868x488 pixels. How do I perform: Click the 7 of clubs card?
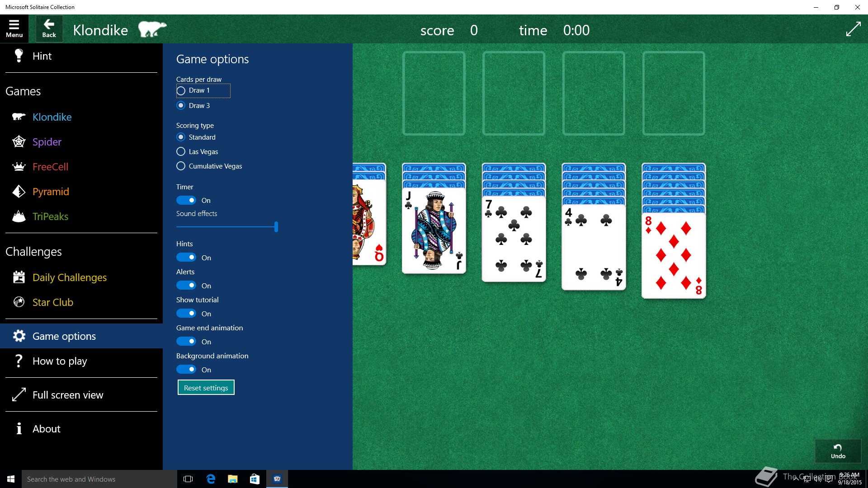click(514, 239)
